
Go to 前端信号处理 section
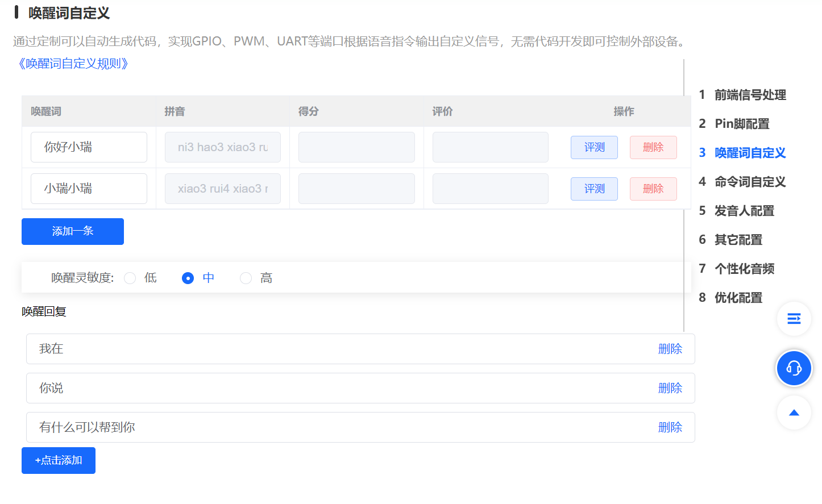click(x=742, y=95)
